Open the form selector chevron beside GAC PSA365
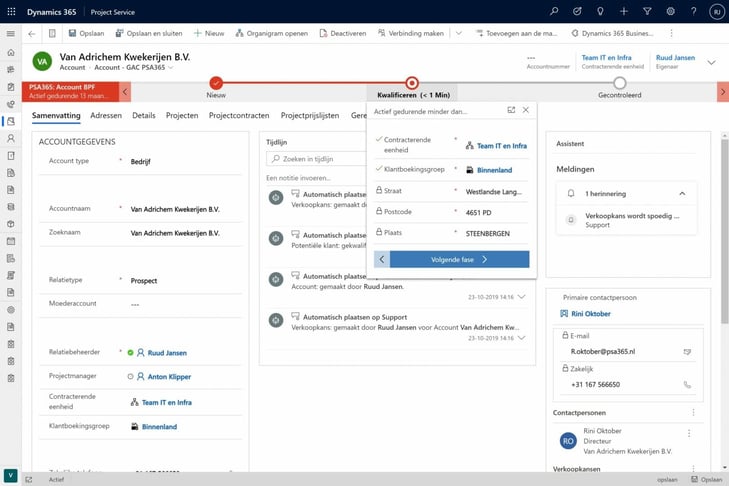The height and width of the screenshot is (486, 729). 171,68
